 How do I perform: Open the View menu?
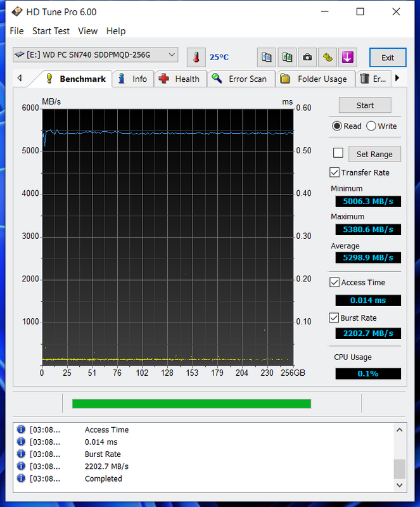coord(88,31)
